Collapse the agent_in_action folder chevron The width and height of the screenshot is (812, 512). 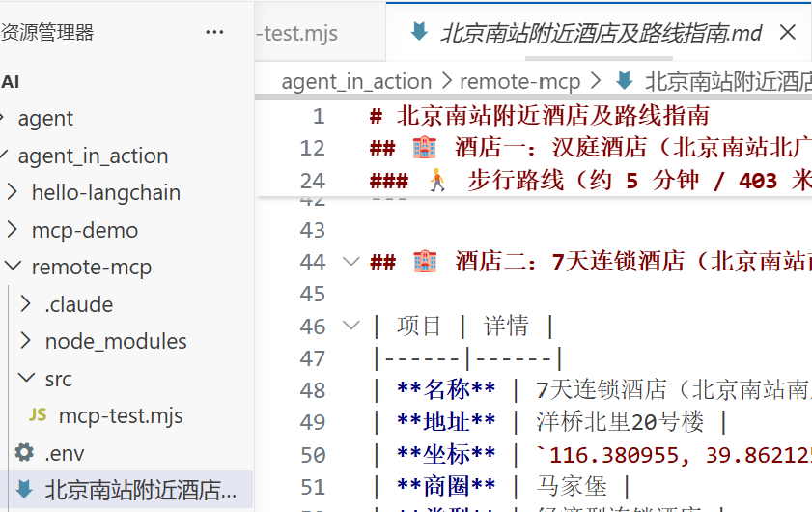[3, 155]
